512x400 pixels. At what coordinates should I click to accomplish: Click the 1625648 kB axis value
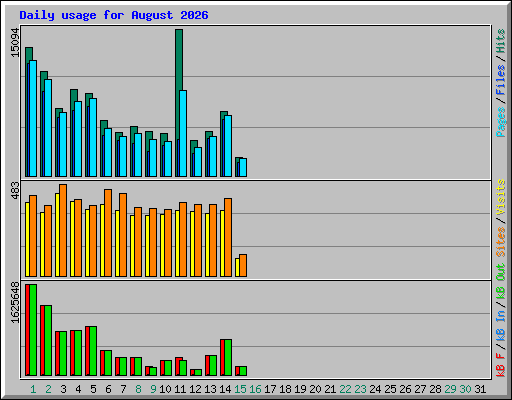16,303
